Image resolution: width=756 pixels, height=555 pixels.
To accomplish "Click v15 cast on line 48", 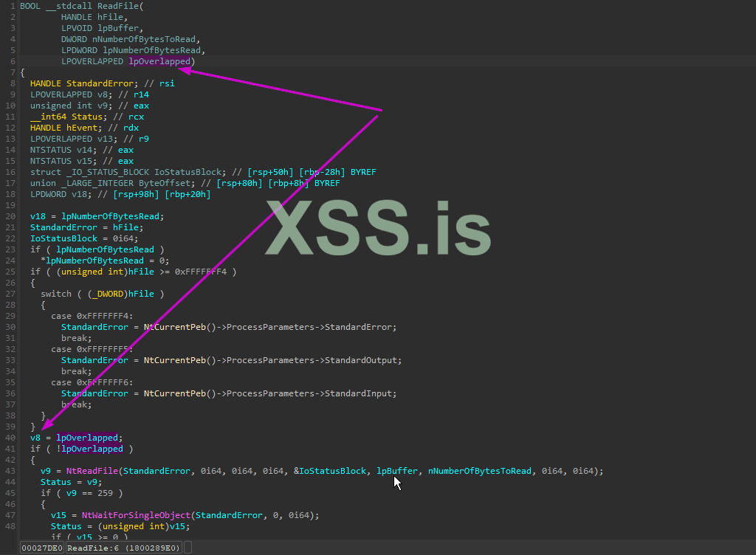I will (x=177, y=526).
